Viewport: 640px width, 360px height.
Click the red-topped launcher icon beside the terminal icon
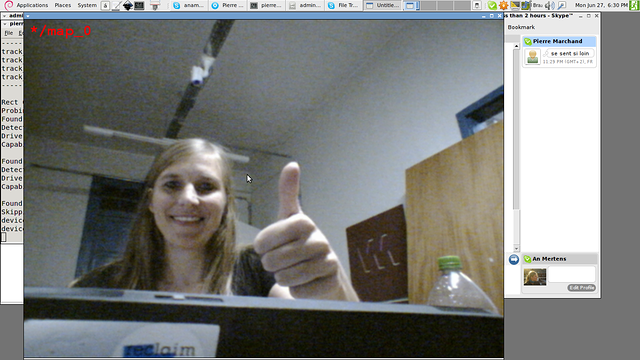(x=155, y=5)
